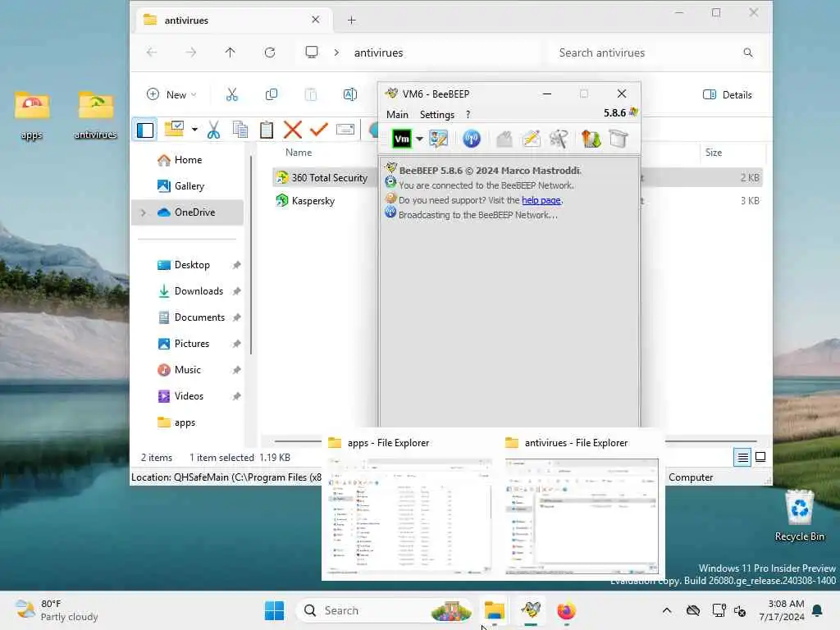Open Firefox from the taskbar

click(566, 610)
